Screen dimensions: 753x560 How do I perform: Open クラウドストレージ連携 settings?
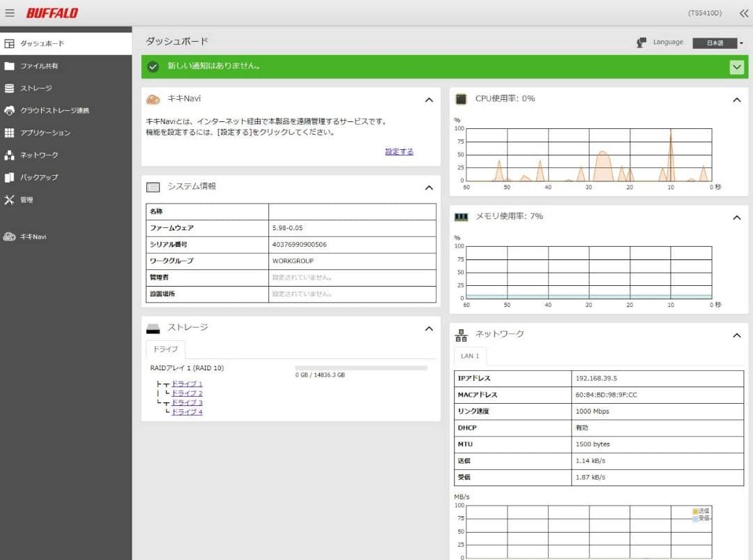point(56,110)
